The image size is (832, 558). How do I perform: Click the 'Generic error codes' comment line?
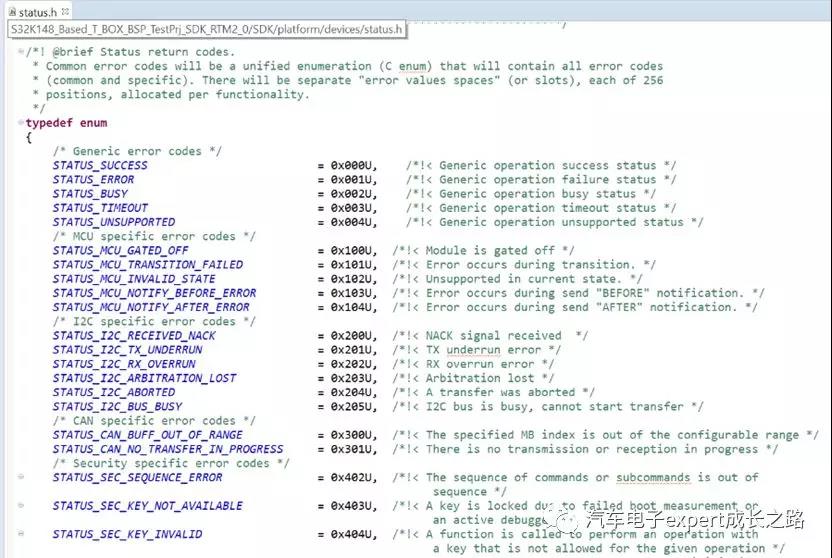139,152
